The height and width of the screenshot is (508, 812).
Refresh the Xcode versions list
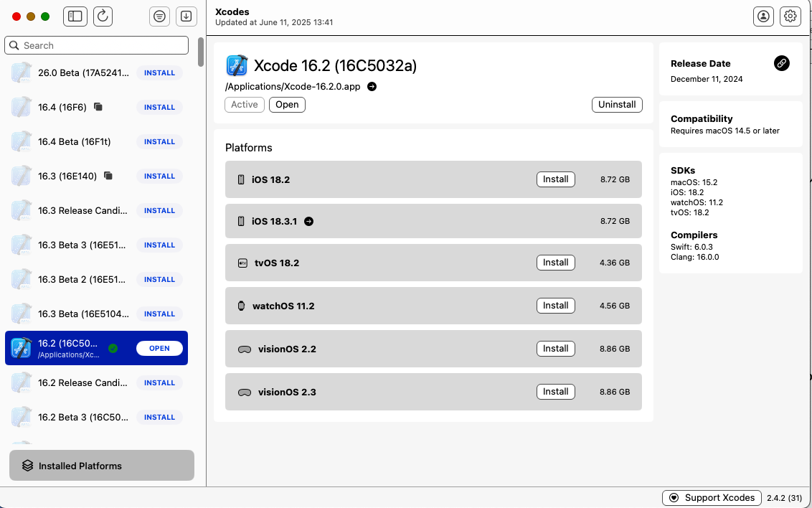(103, 16)
